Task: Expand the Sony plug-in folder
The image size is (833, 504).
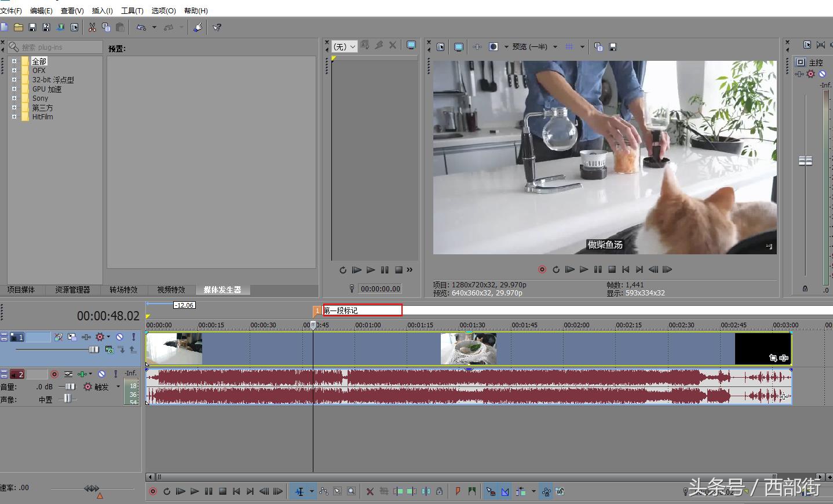Action: (x=14, y=98)
